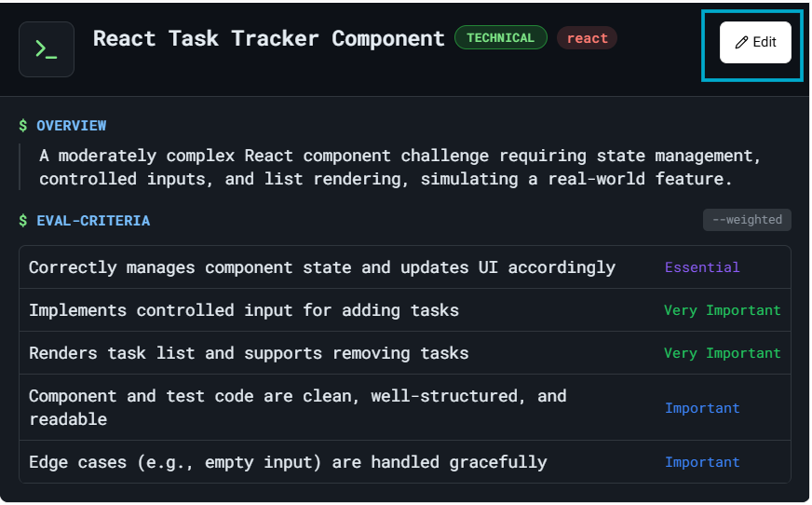This screenshot has width=812, height=505.
Task: Select the clean, well-structured code criterion row
Action: pos(298,407)
